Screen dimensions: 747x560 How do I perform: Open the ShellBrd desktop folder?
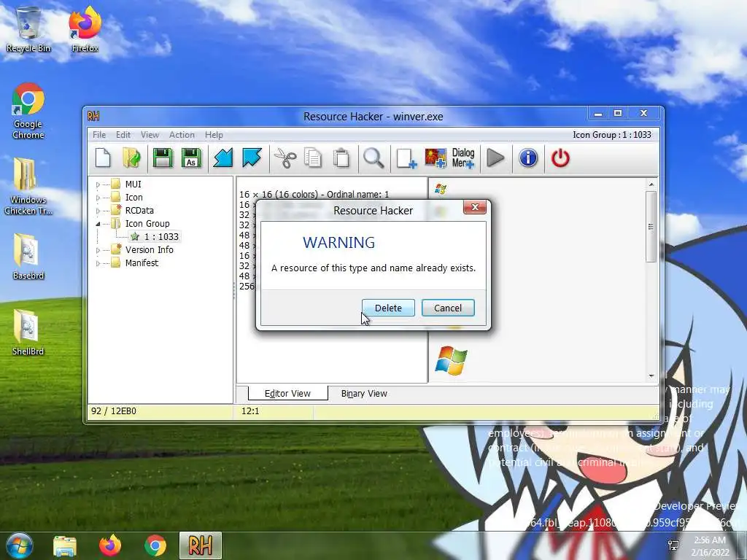point(28,332)
